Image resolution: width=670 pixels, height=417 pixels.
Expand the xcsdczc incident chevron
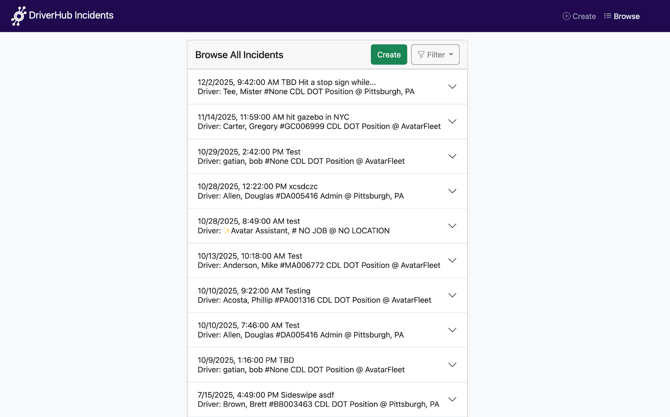(452, 191)
